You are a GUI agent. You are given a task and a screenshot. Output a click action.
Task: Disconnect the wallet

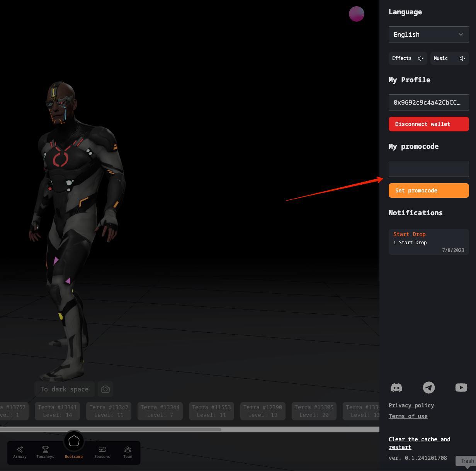[429, 124]
